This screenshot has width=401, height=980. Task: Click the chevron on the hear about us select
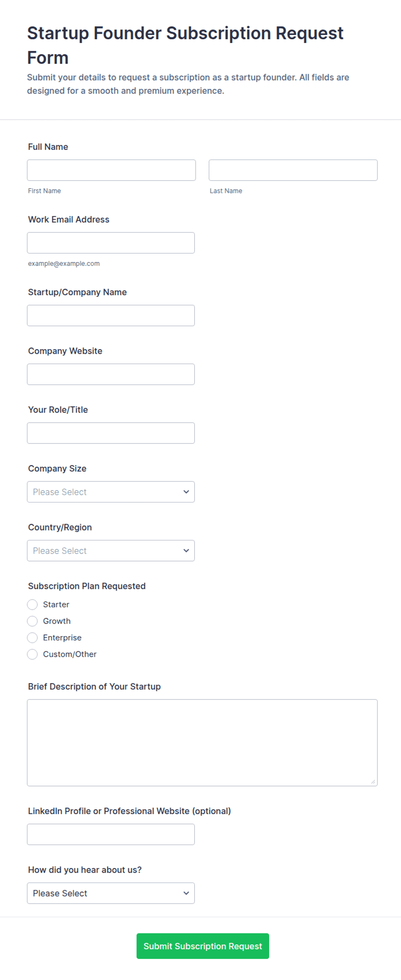[186, 893]
